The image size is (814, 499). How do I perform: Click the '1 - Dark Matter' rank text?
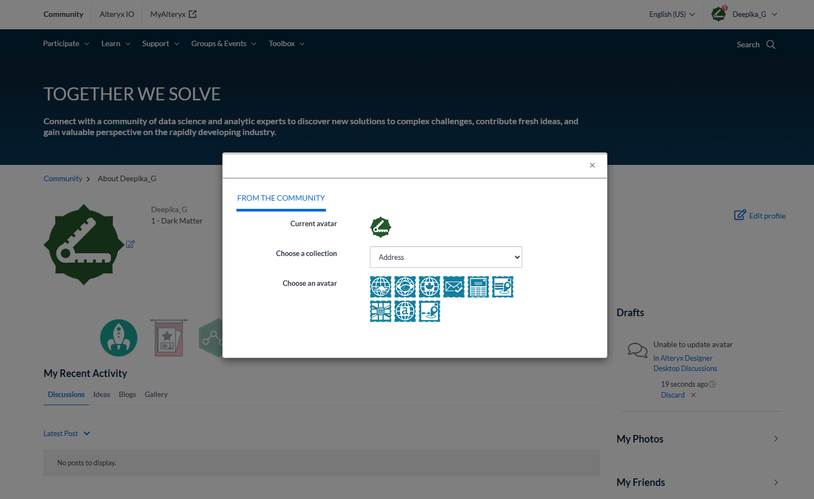(177, 221)
